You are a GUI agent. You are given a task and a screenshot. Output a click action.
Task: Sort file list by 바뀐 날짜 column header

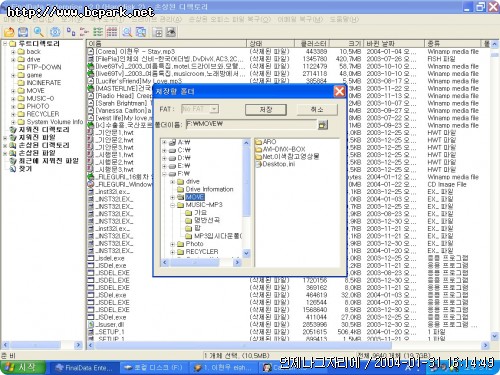[x=394, y=44]
